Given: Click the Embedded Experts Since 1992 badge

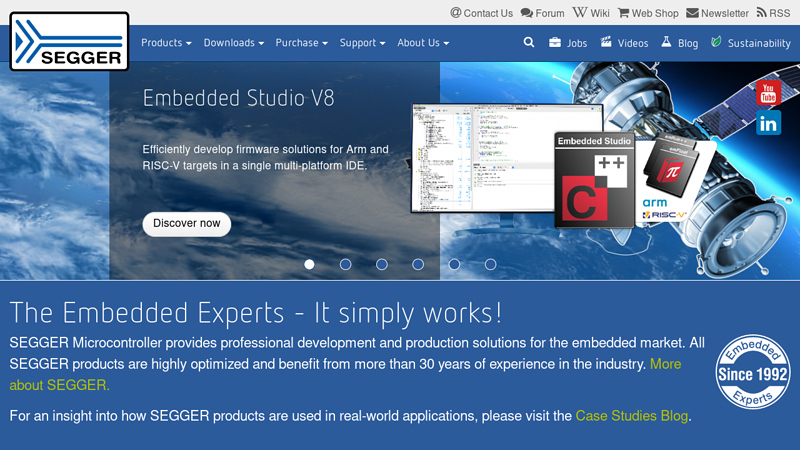Looking at the screenshot, I should (x=753, y=372).
